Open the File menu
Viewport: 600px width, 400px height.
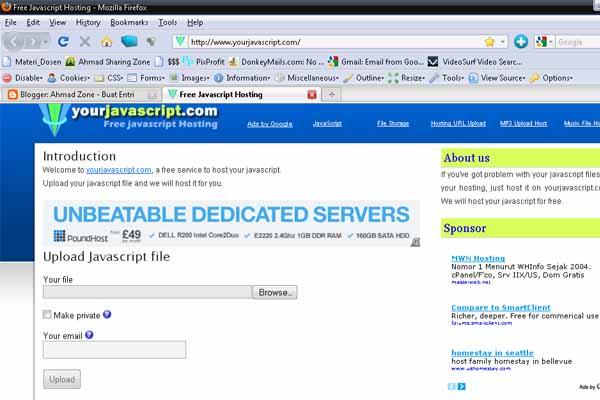point(10,23)
